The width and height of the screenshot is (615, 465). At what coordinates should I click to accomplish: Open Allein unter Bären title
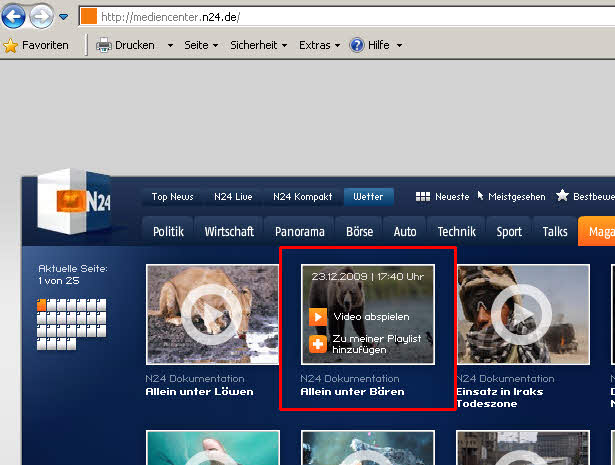(x=352, y=392)
